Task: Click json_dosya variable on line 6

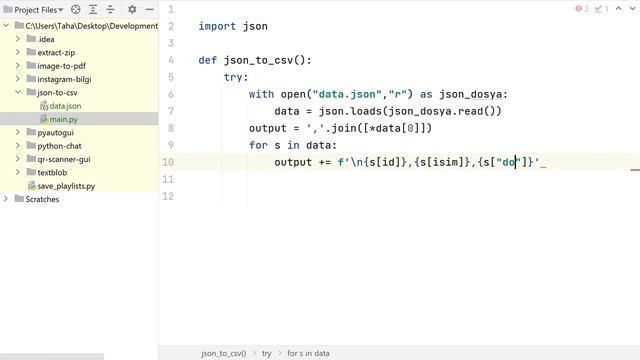Action: (x=471, y=94)
